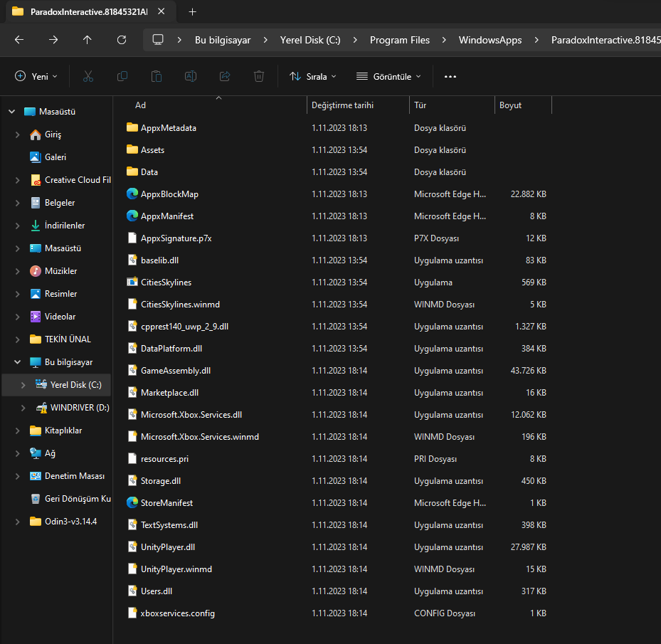Sort by the Ad column header
661x644 pixels.
(x=140, y=105)
